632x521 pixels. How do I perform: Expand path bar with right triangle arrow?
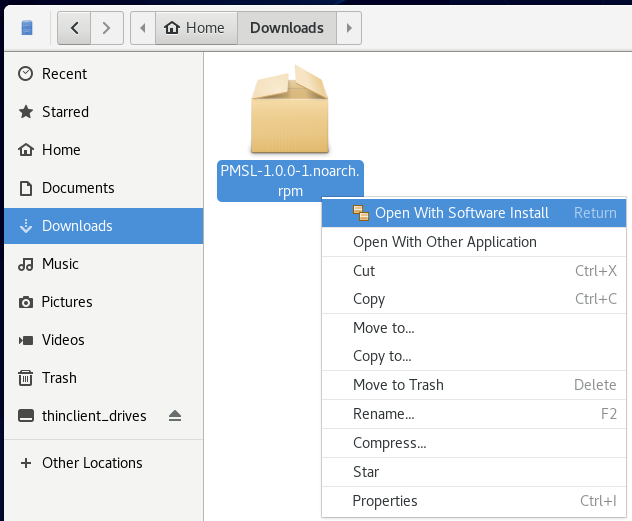(x=348, y=28)
